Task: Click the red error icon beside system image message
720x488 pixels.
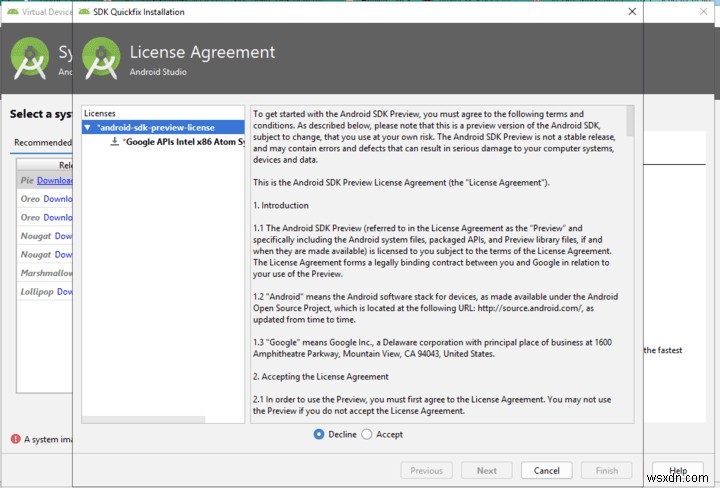Action: click(16, 439)
